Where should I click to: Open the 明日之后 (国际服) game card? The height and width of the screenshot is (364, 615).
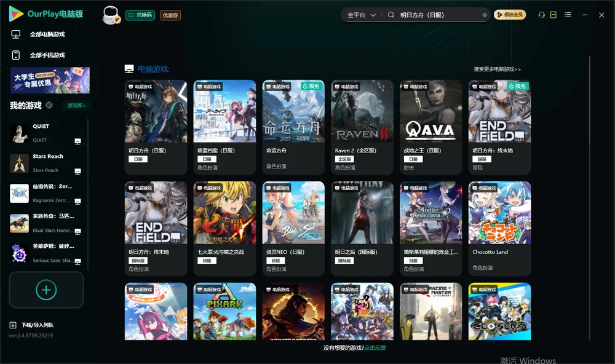(362, 229)
